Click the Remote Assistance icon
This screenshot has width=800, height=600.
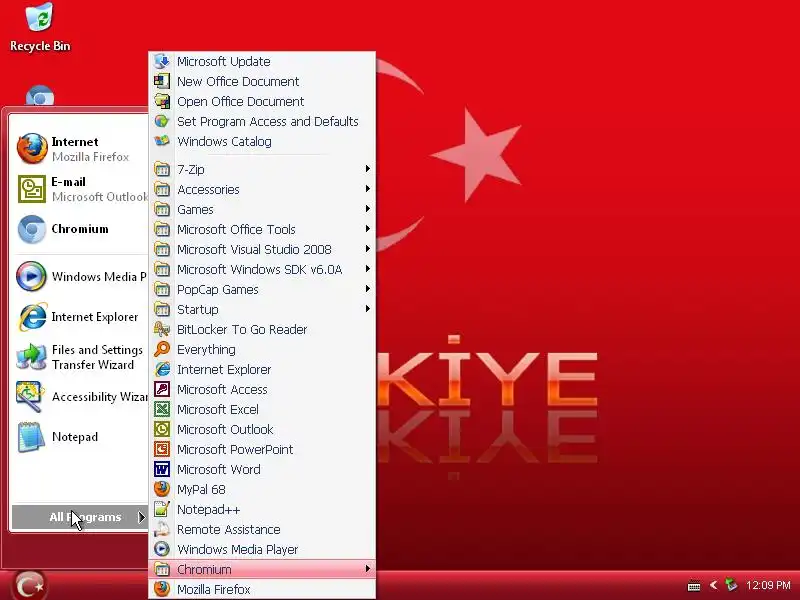[x=162, y=529]
